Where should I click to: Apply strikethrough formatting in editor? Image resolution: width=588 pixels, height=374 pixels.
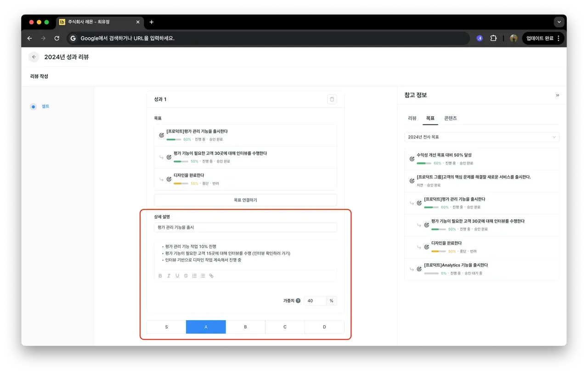click(186, 276)
